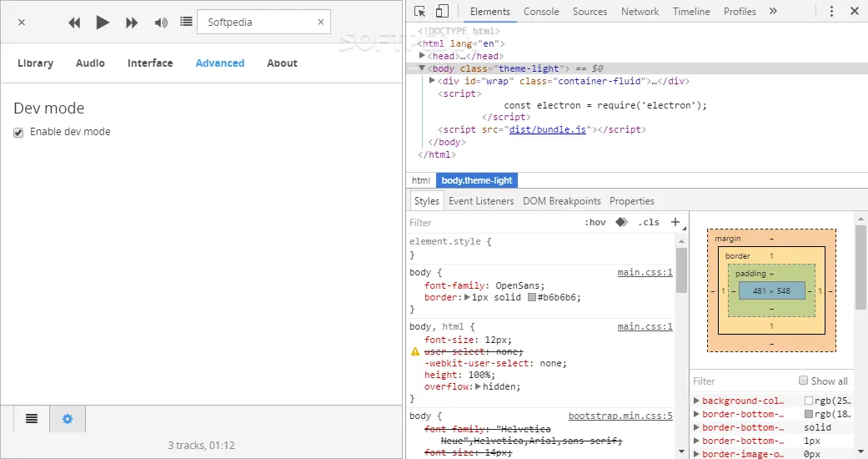Viewport: 868px width, 459px height.
Task: Skip to the previous track
Action: (74, 23)
